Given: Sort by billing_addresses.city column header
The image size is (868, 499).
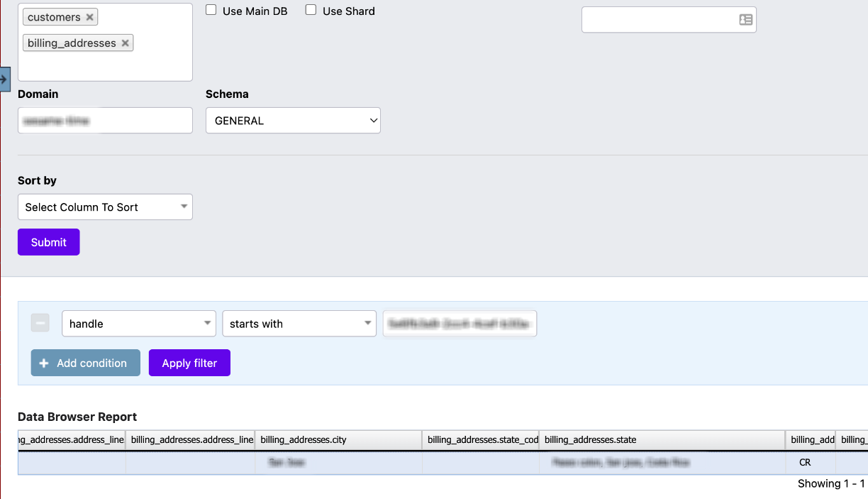Looking at the screenshot, I should [338, 440].
